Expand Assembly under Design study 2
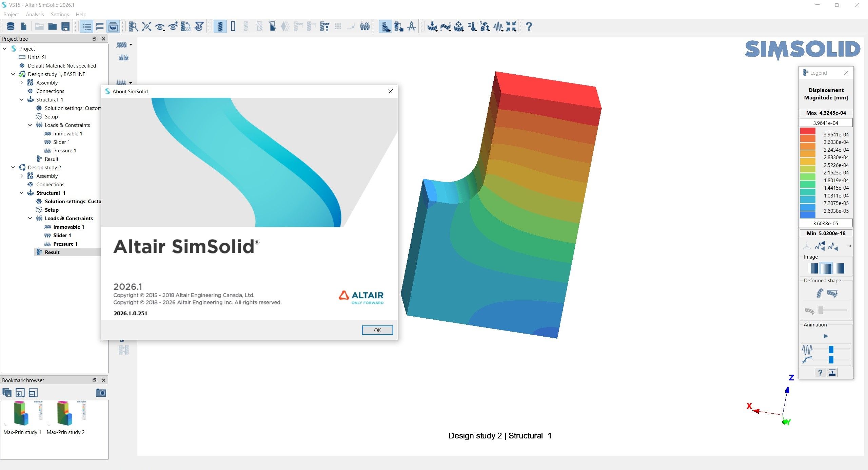 click(x=22, y=176)
